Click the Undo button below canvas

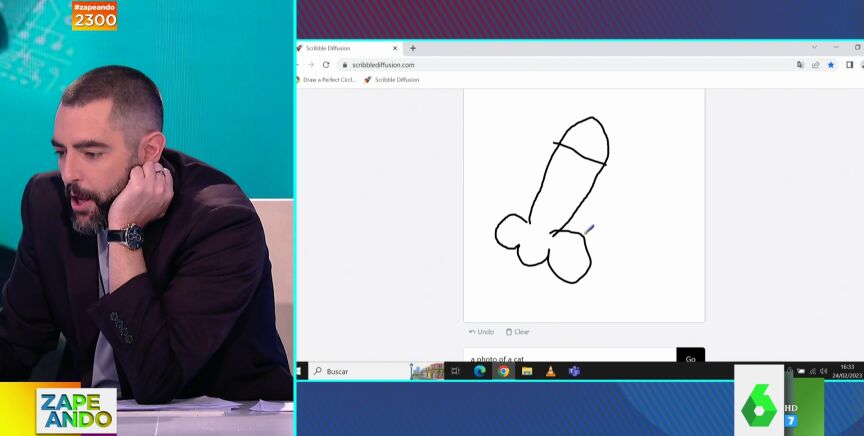pos(481,332)
